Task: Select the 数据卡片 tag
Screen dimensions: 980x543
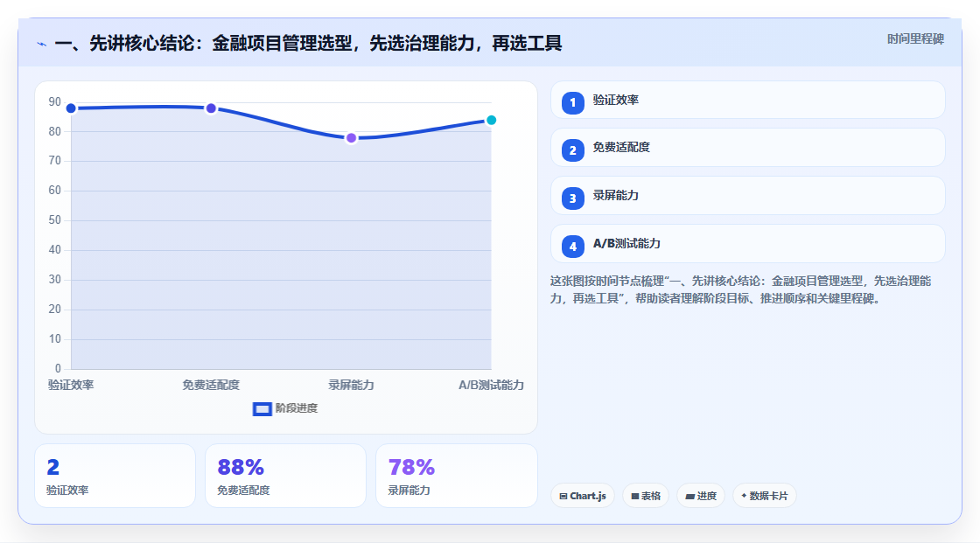Action: [765, 496]
